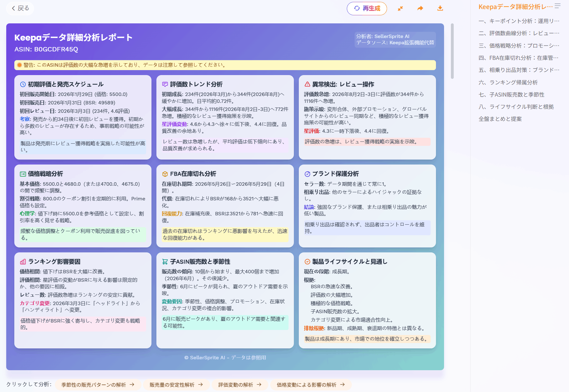569x392 pixels.
Task: Click warning triangle on 異常検出 card
Action: [307, 84]
